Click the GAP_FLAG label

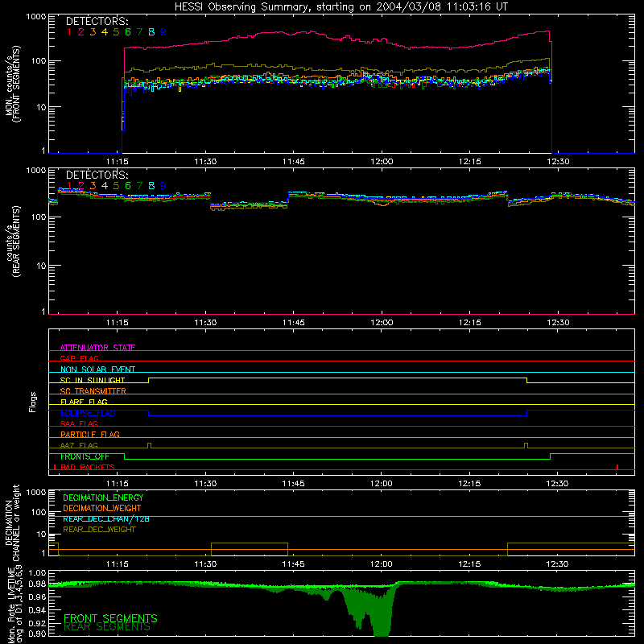79,358
